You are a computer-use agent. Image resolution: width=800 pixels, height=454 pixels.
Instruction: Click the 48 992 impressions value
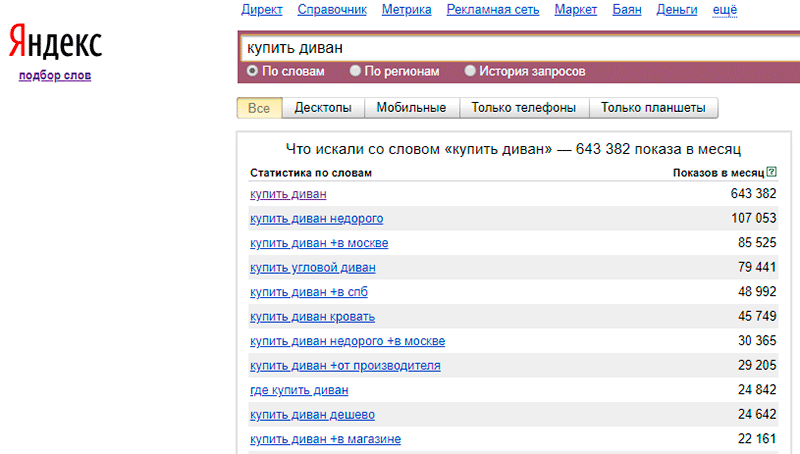tap(757, 292)
